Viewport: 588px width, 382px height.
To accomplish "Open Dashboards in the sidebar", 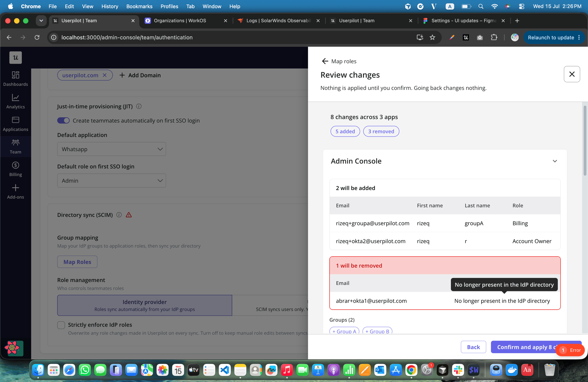I will 16,79.
